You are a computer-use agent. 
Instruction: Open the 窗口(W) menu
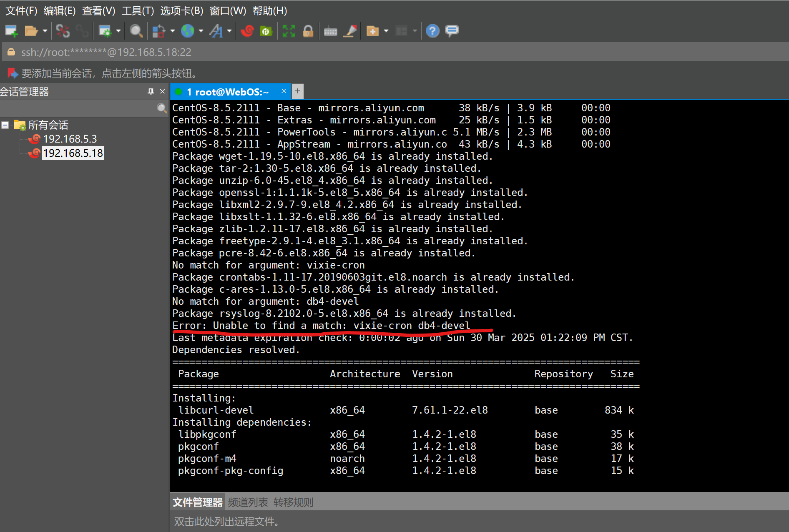pyautogui.click(x=228, y=11)
